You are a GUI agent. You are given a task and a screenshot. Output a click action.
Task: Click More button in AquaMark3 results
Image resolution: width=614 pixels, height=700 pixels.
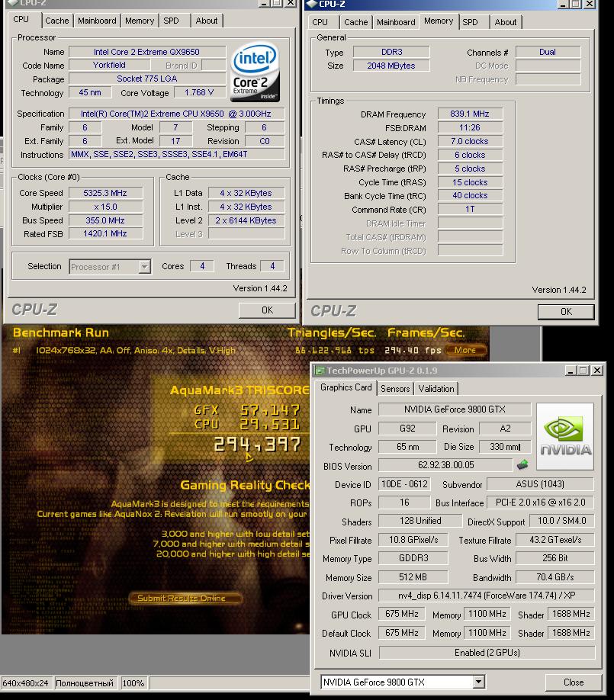(x=465, y=351)
